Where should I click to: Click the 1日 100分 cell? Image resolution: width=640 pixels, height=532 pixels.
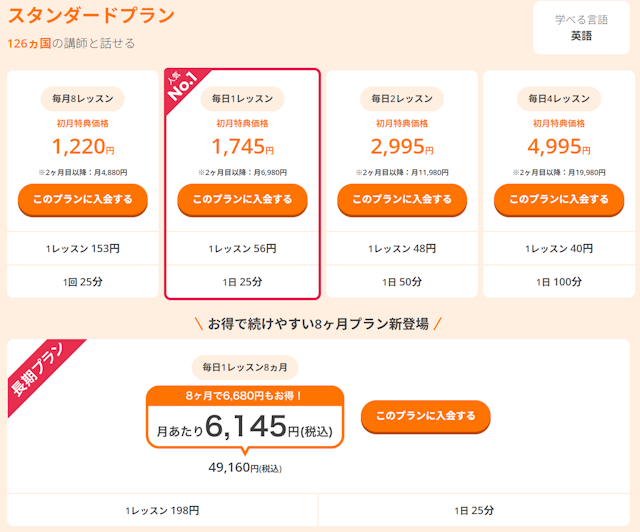coord(559,282)
